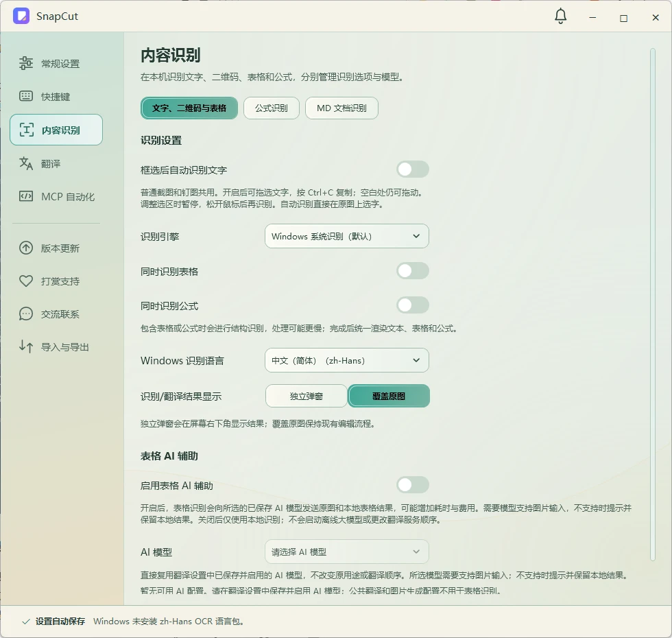Open 常规设置 in sidebar

[x=56, y=63]
